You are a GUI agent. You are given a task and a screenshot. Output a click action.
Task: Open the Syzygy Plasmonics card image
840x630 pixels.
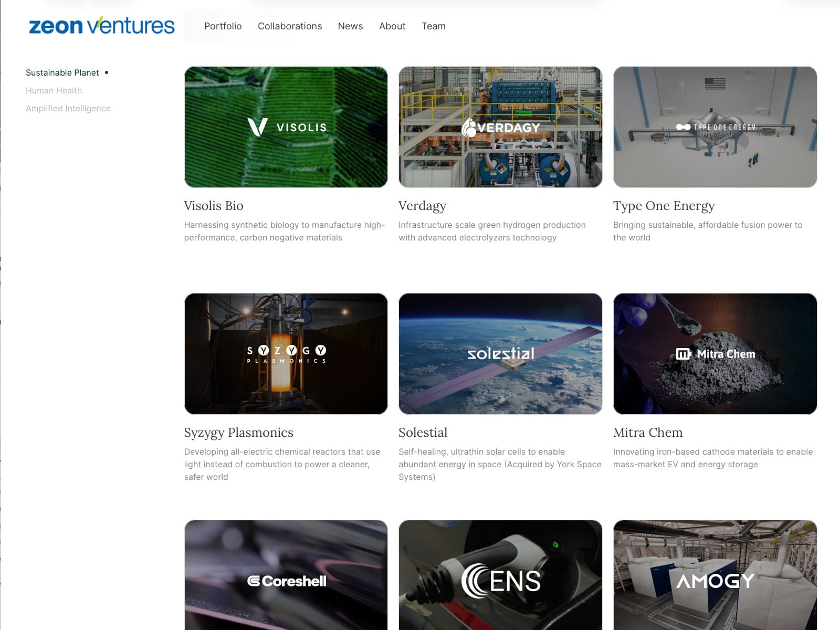click(x=286, y=354)
